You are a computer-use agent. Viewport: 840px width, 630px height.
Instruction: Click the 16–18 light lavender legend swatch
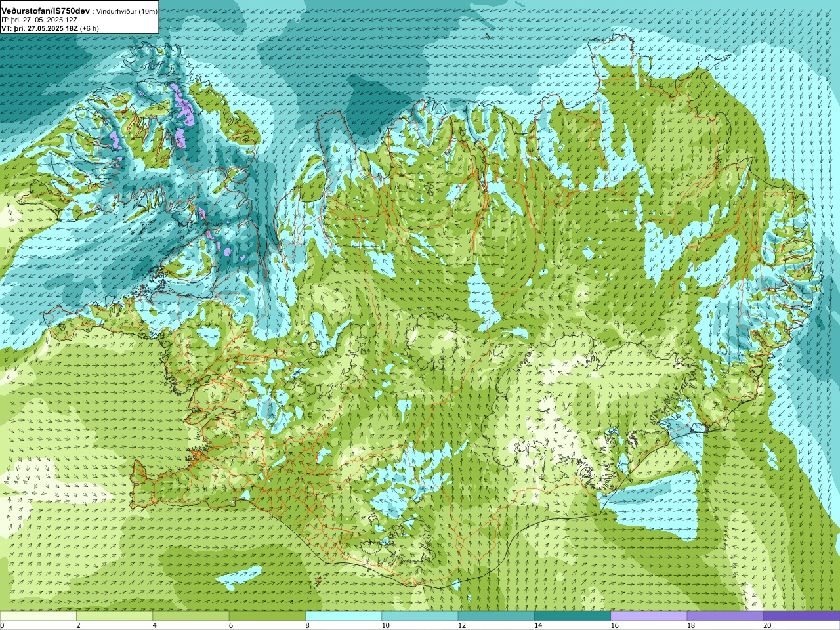click(649, 616)
